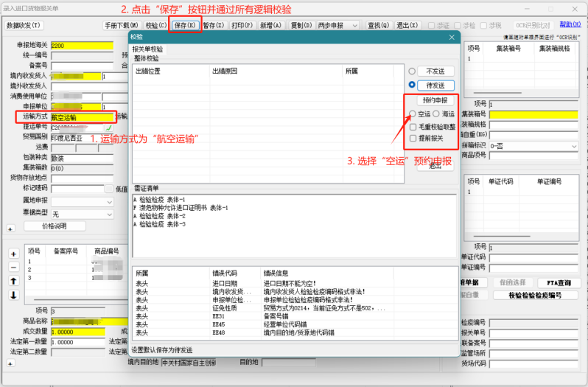Choose the 不发送 radio button
The height and width of the screenshot is (387, 588).
413,71
